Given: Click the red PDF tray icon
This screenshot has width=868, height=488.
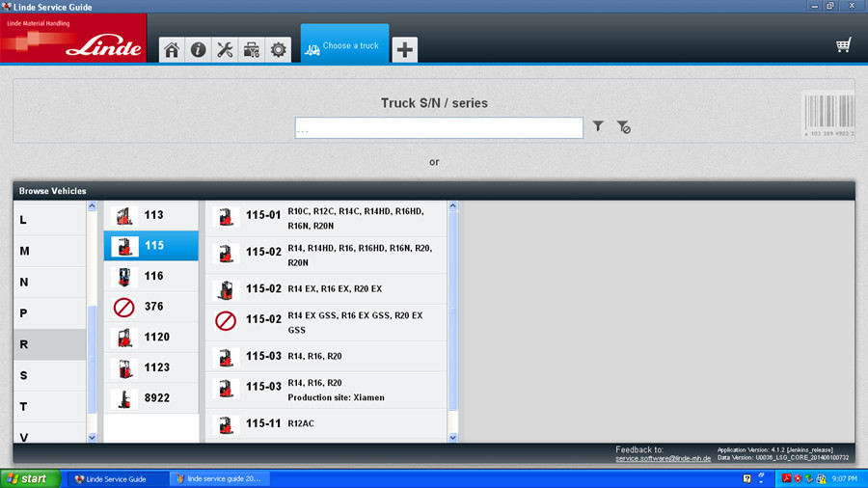Looking at the screenshot, I should coord(786,478).
